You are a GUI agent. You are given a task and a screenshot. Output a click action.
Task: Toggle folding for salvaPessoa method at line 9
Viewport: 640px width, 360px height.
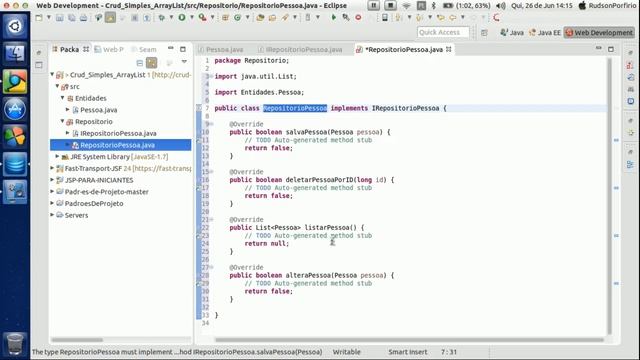pos(212,124)
